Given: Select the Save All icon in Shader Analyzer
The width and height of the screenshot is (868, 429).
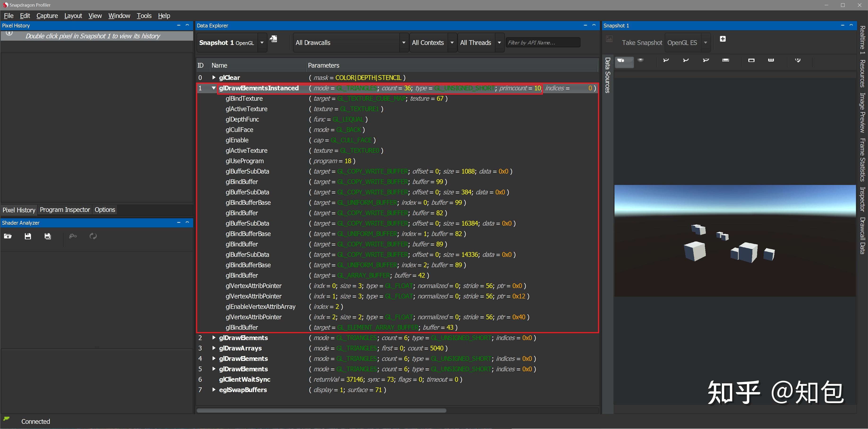Looking at the screenshot, I should (x=48, y=236).
